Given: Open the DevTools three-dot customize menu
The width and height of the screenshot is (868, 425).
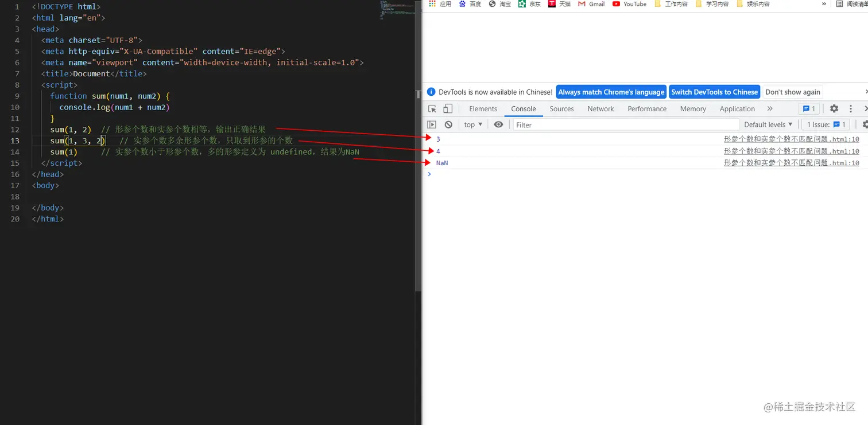Looking at the screenshot, I should 850,108.
